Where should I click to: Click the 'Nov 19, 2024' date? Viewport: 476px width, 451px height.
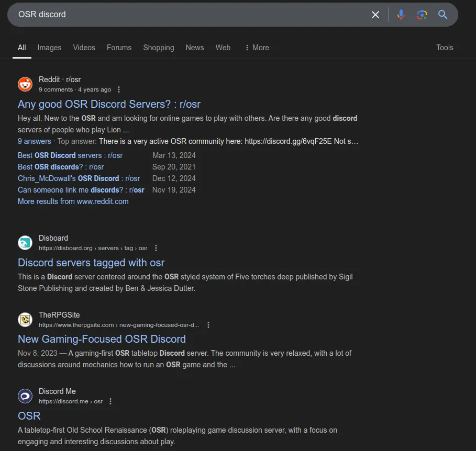174,190
